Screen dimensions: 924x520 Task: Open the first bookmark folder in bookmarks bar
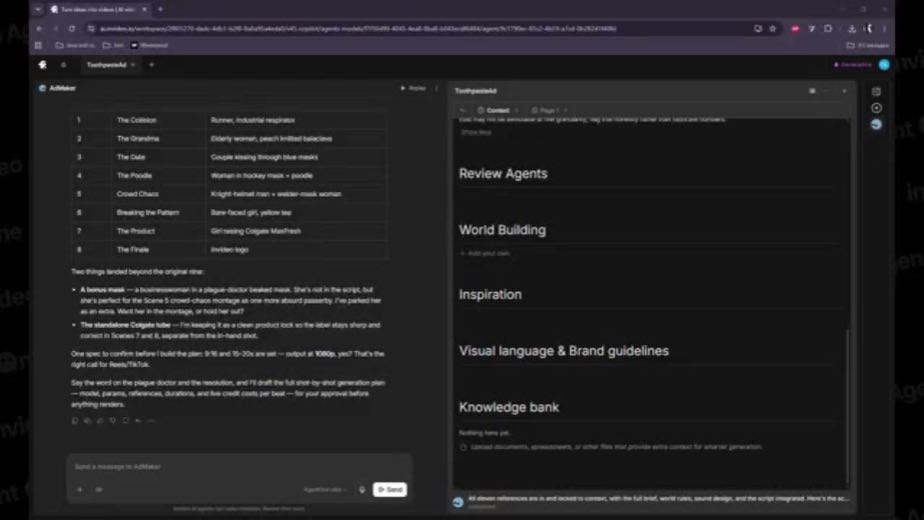tap(75, 45)
